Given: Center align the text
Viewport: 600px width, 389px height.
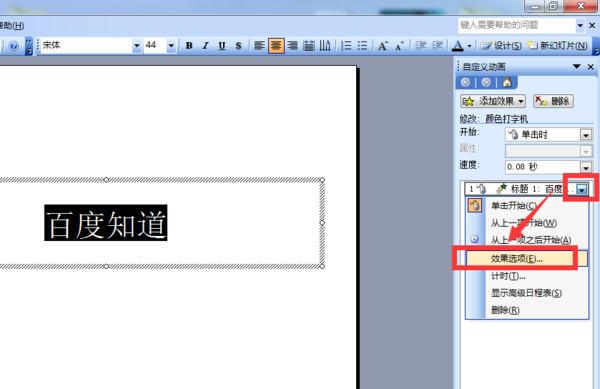Looking at the screenshot, I should tap(276, 46).
